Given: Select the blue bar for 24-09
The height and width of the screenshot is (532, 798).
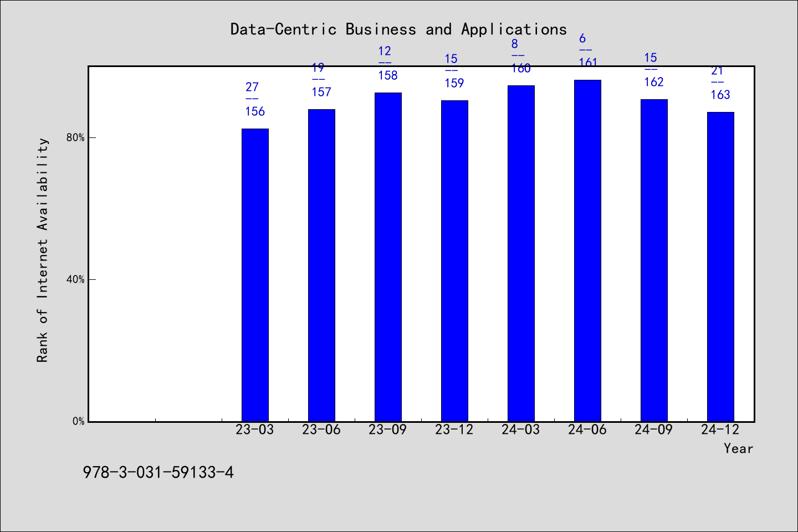Looking at the screenshot, I should click(x=654, y=260).
